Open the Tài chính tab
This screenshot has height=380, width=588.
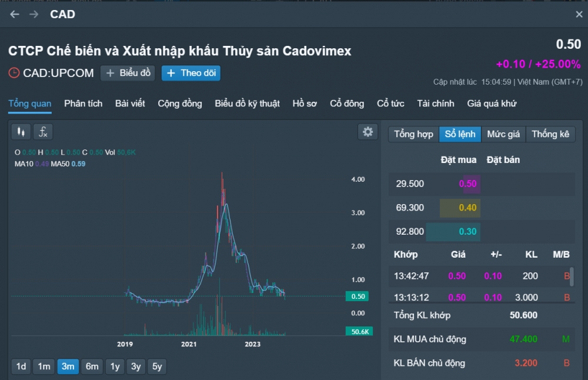(x=435, y=104)
